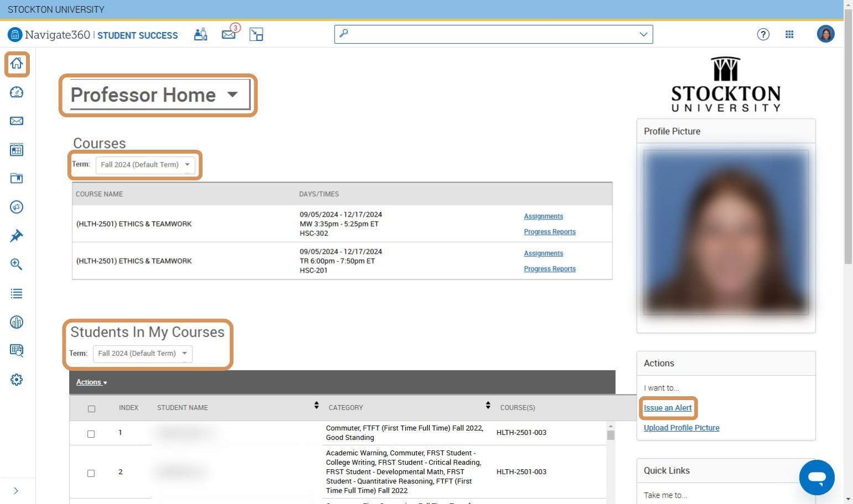Image resolution: width=853 pixels, height=504 pixels.
Task: Open the chat bubble widget
Action: (x=817, y=477)
